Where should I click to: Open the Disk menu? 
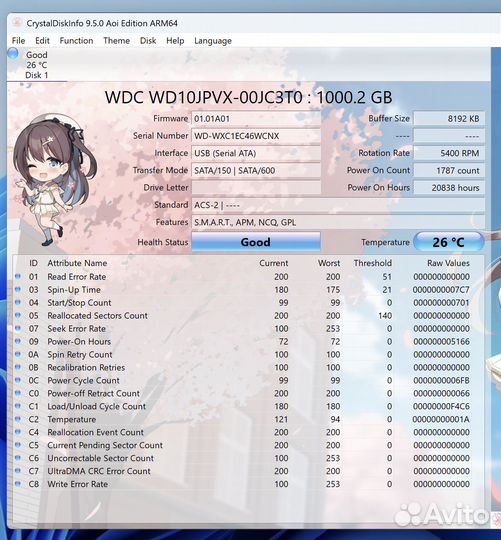click(x=148, y=41)
